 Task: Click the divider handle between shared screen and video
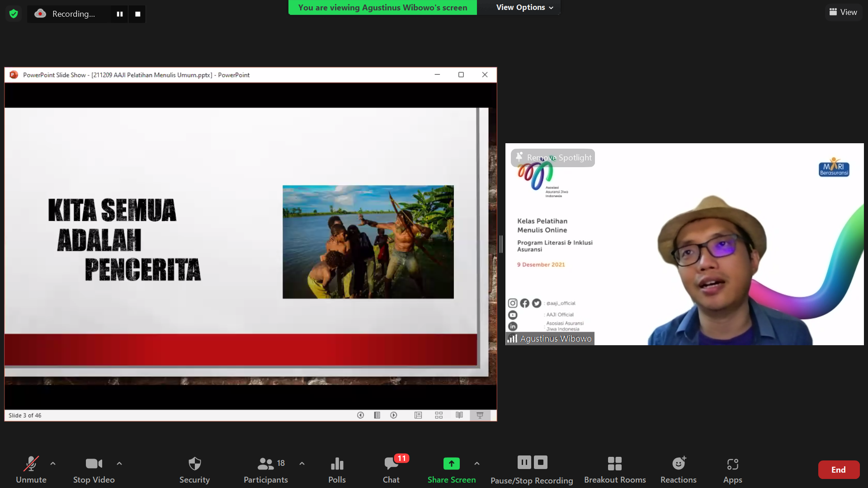[501, 244]
